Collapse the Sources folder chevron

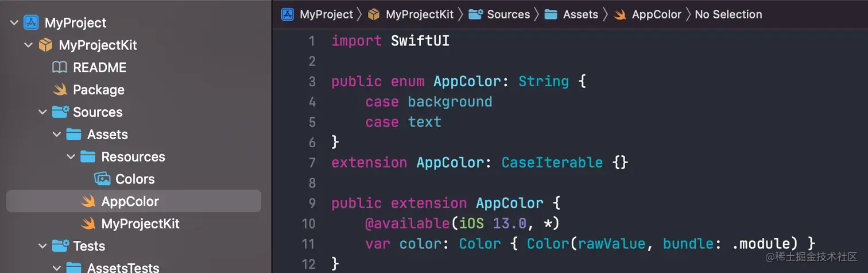click(x=42, y=112)
